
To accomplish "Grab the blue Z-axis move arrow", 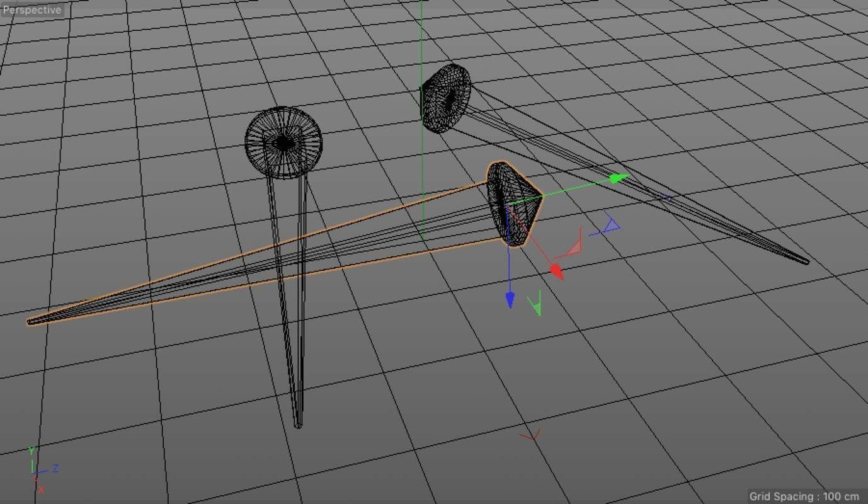I will coord(510,300).
